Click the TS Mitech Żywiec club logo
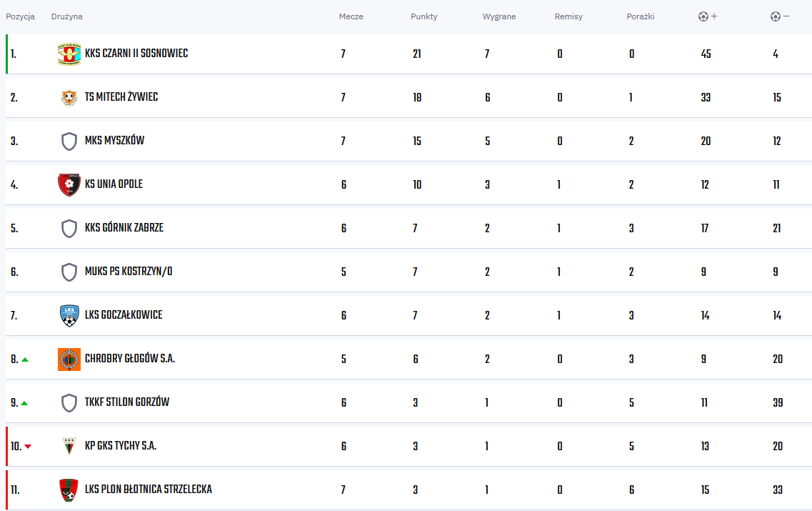 69,97
